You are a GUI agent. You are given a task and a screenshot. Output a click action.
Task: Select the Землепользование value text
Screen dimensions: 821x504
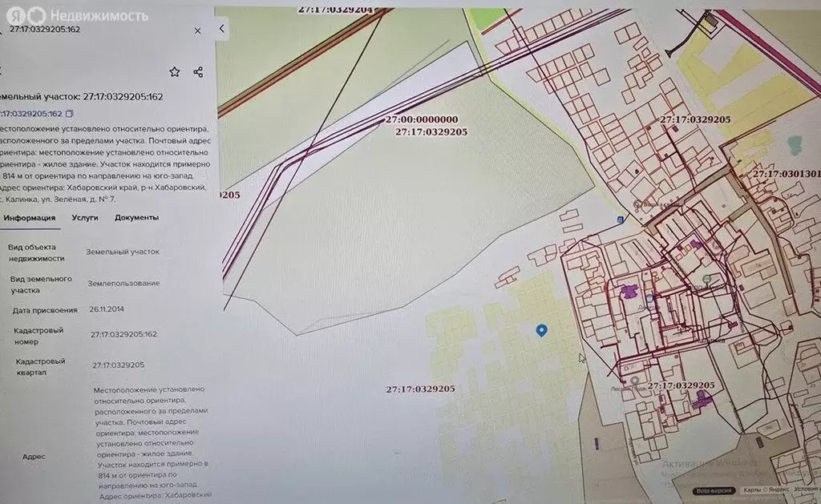(123, 283)
